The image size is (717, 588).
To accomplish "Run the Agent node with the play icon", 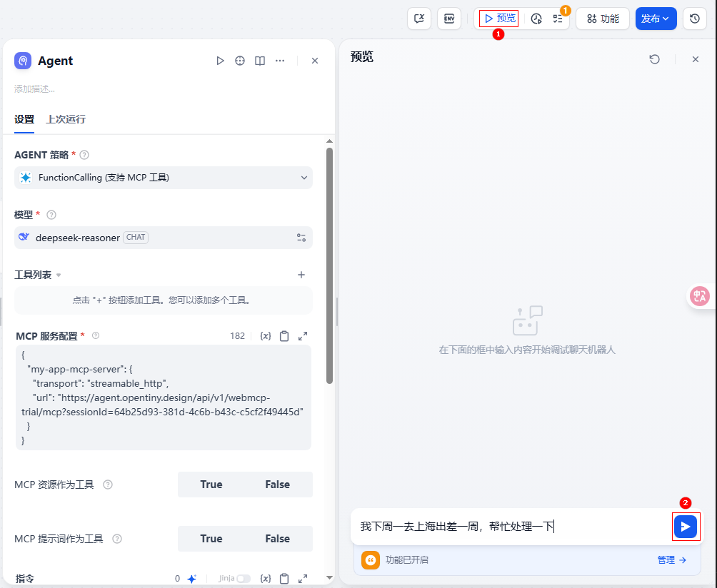I will click(221, 61).
